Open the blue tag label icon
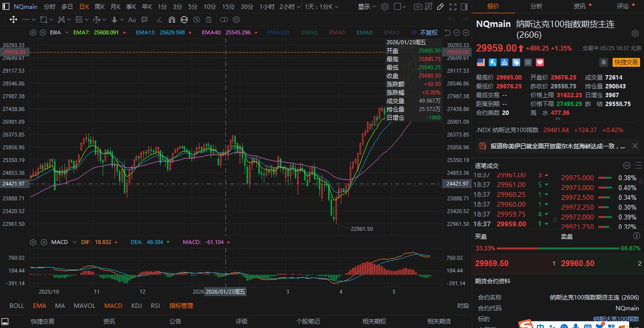The height and width of the screenshot is (328, 644). point(516,62)
